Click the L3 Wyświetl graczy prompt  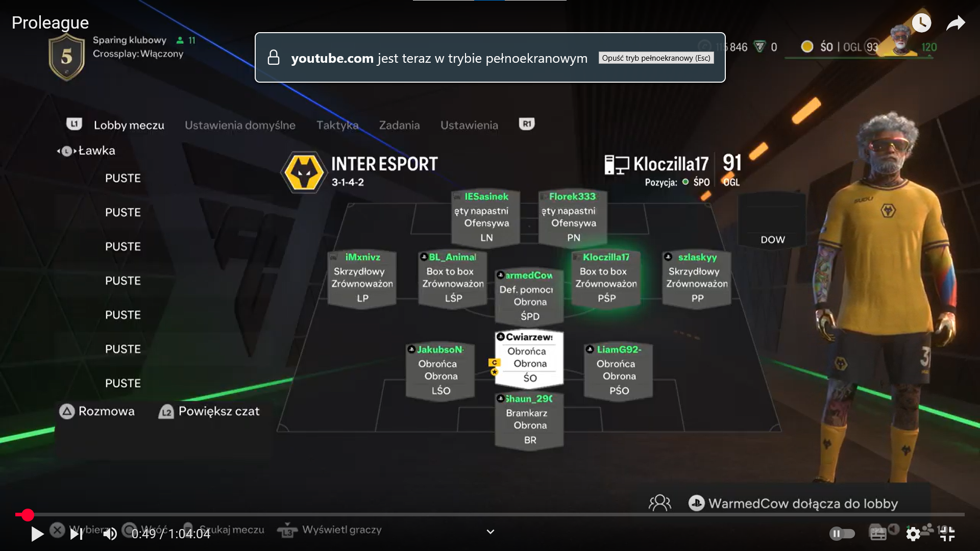[x=330, y=530]
